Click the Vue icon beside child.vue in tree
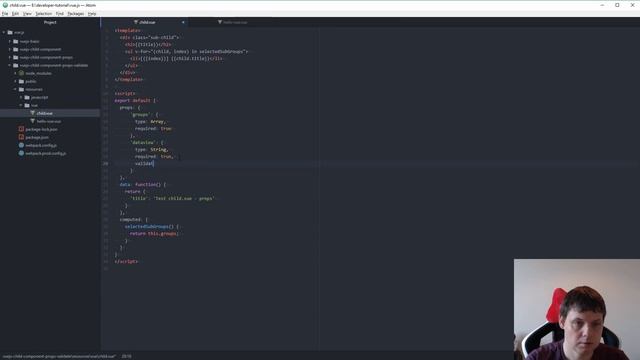The height and width of the screenshot is (360, 640). [33, 113]
